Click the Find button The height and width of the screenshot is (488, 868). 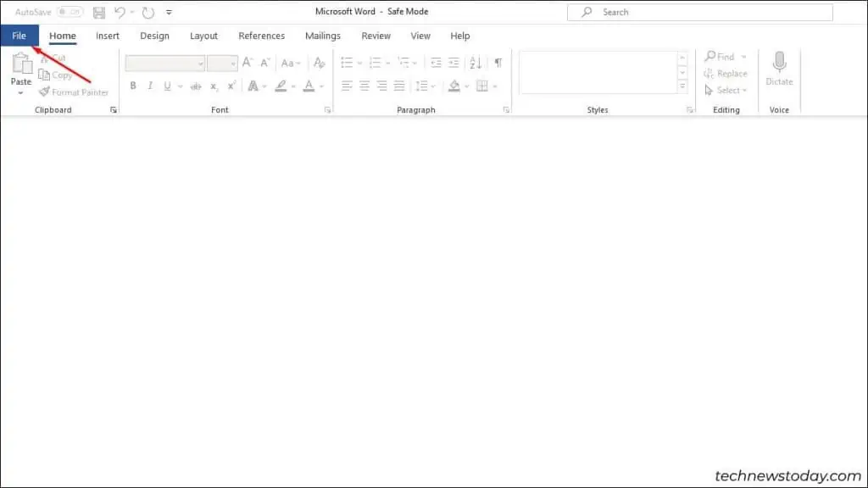(x=720, y=57)
